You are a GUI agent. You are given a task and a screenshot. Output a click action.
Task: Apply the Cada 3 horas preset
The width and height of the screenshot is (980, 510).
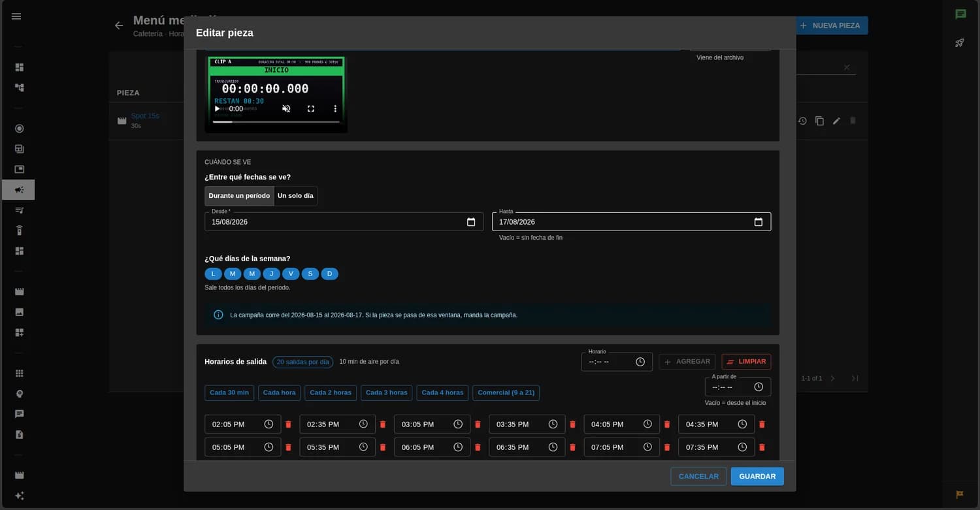coord(387,393)
